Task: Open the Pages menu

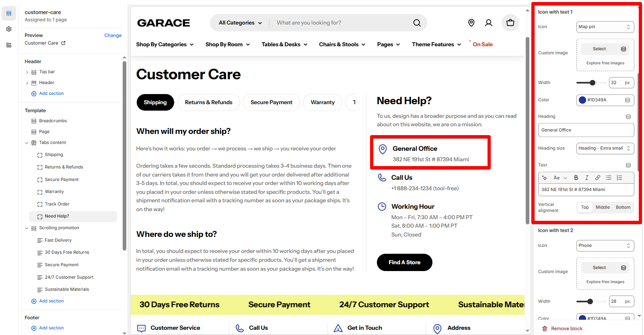Action: 389,45
